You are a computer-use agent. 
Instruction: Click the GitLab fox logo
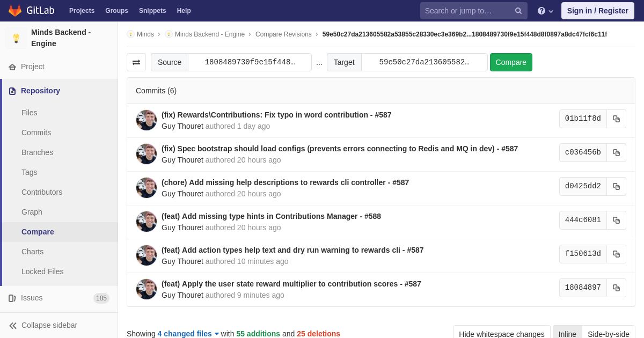point(15,11)
